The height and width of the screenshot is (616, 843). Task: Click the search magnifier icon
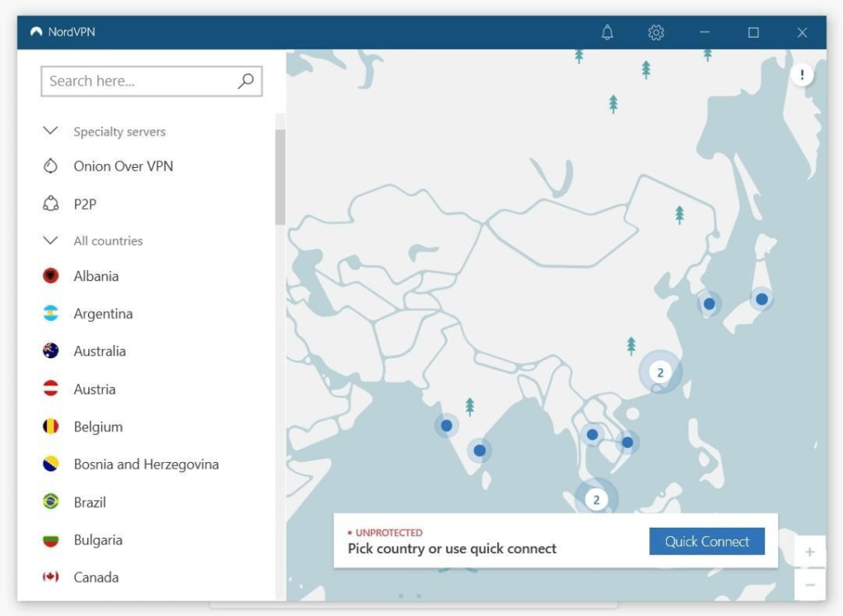click(245, 81)
